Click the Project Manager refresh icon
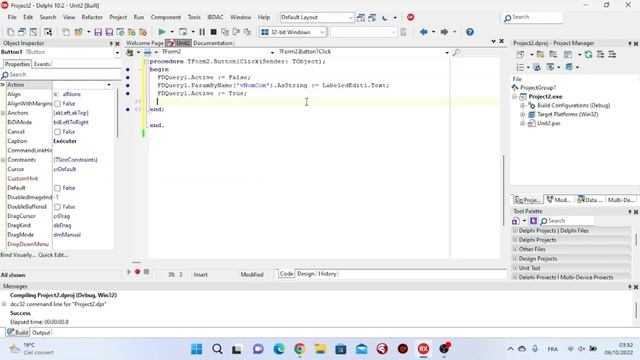 pyautogui.click(x=588, y=54)
